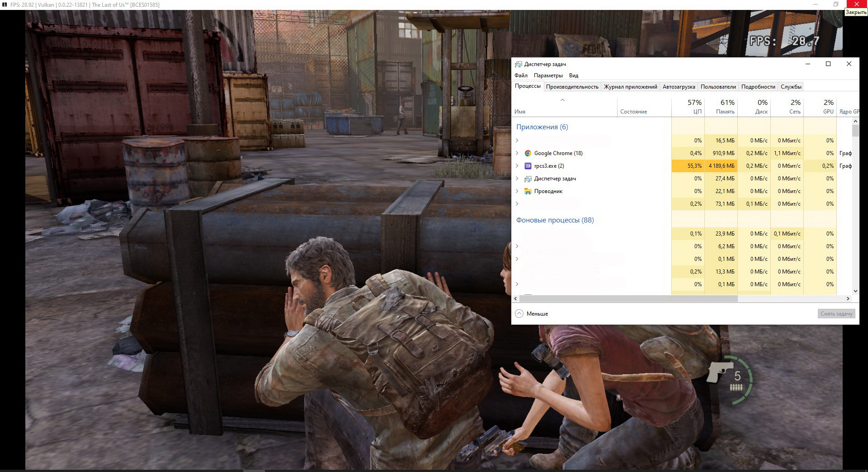Switch to the Подробности tab
The height and width of the screenshot is (472, 868).
(x=758, y=87)
